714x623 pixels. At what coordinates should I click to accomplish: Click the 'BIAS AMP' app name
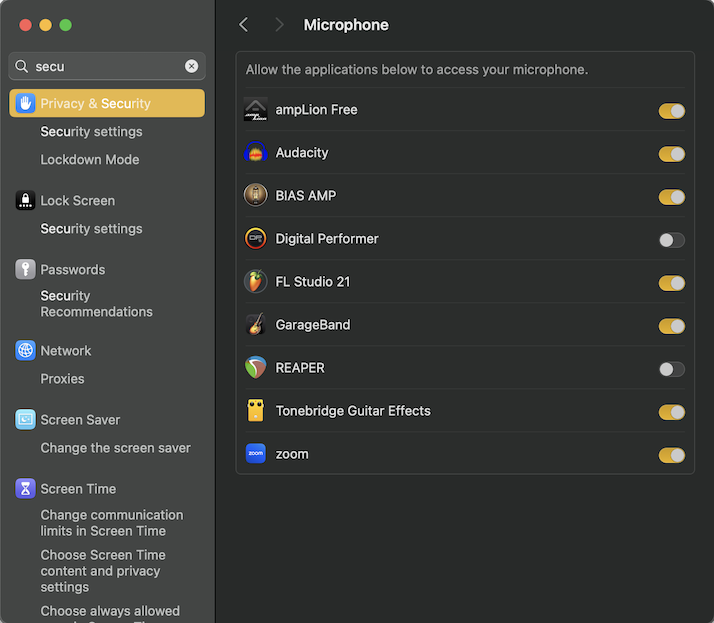[306, 195]
